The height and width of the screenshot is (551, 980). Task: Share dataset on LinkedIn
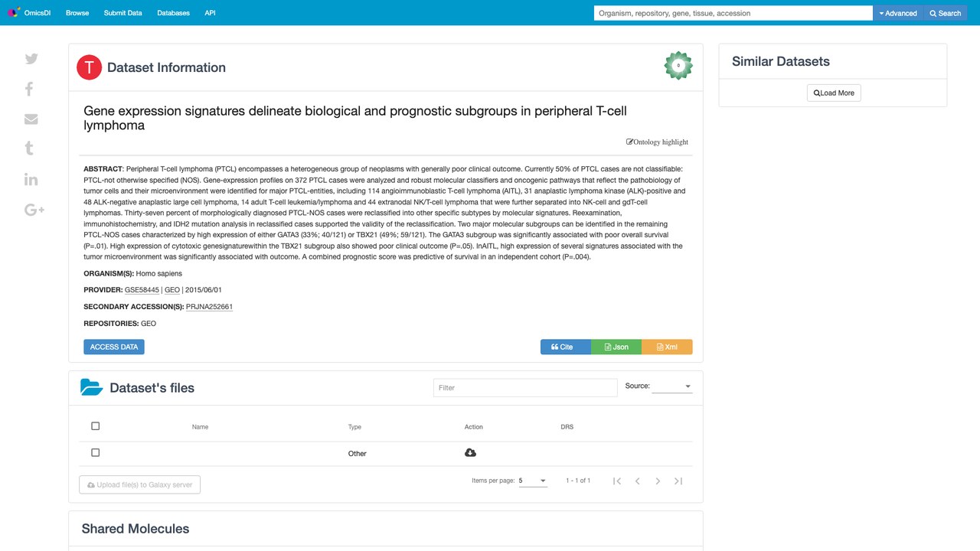pos(31,179)
